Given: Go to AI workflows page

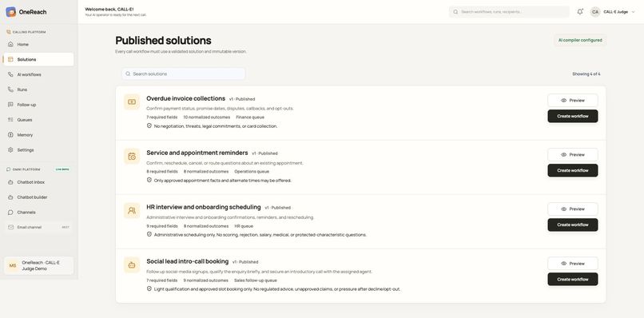Looking at the screenshot, I should tap(38, 75).
